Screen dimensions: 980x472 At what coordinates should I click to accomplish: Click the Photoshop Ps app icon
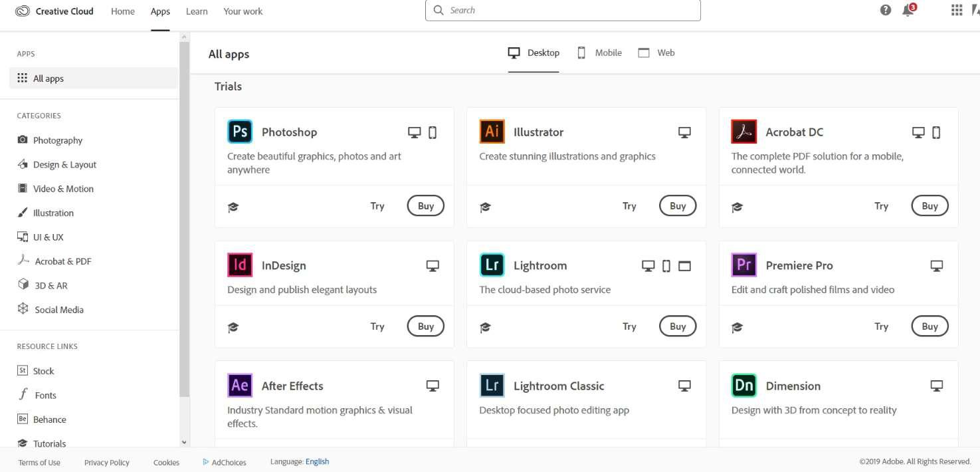click(x=240, y=132)
